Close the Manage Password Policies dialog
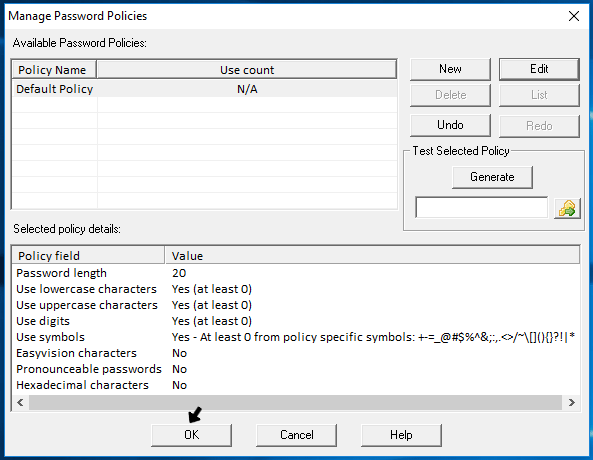 [574, 16]
